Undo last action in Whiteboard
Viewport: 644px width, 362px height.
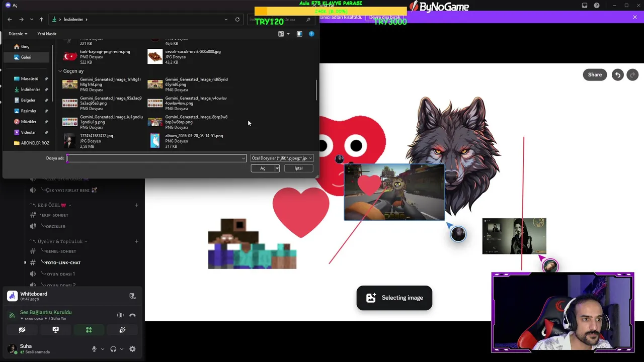(x=618, y=74)
